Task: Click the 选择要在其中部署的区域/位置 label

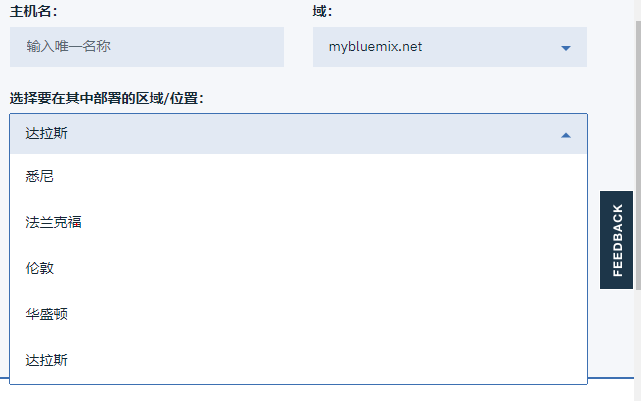Action: (107, 99)
